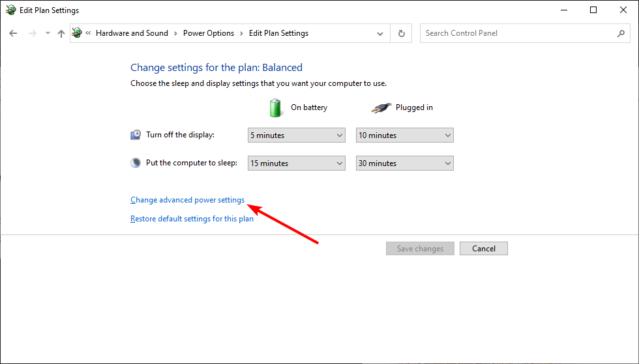This screenshot has width=639, height=364.
Task: Click the On battery column label
Action: tap(309, 107)
